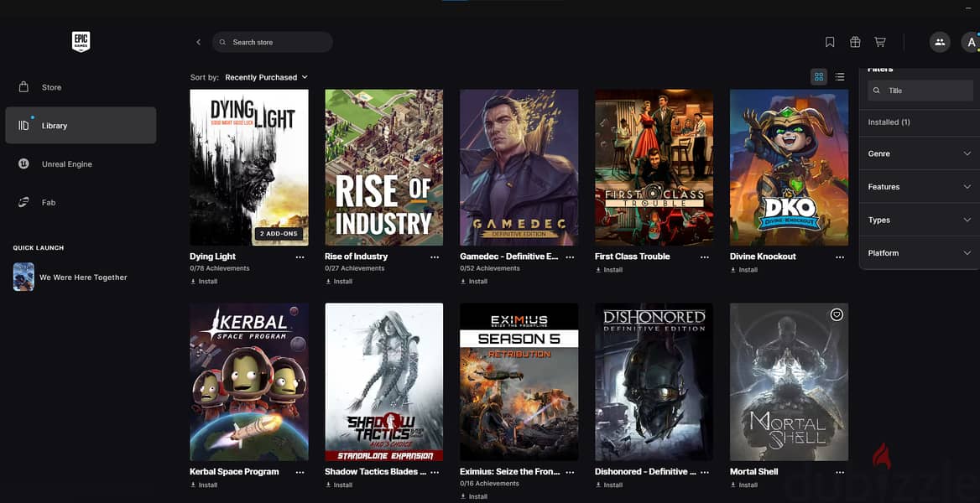Expand the Platform filter
The height and width of the screenshot is (503, 980).
[x=920, y=252]
